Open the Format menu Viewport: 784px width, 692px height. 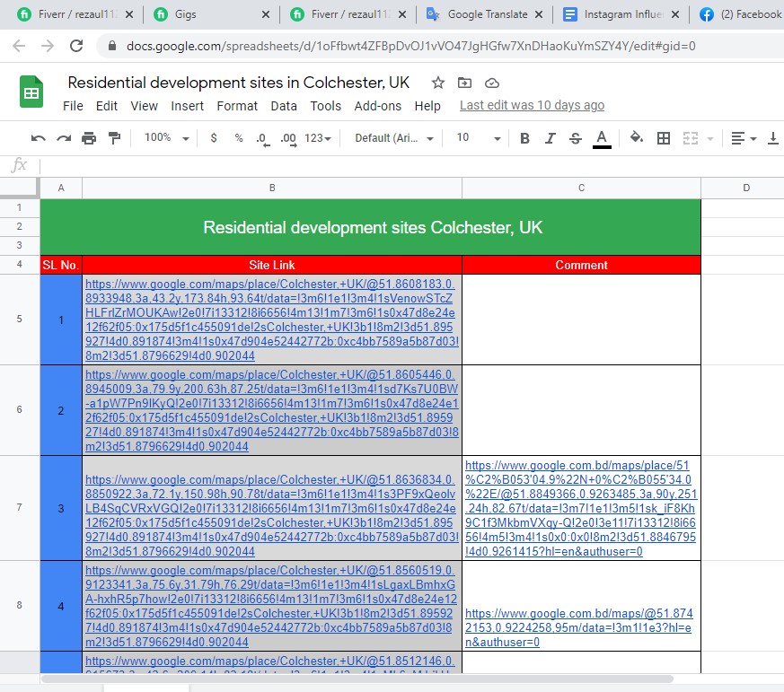[x=237, y=106]
